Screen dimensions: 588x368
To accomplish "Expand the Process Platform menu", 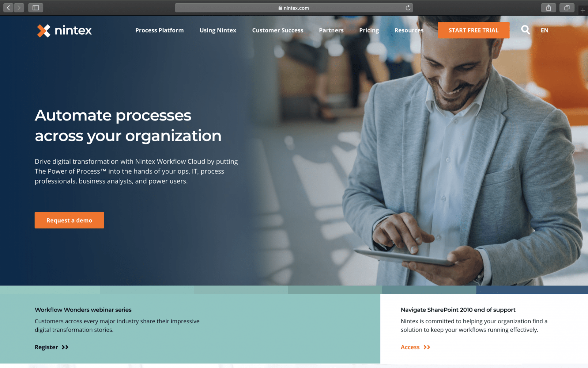I will click(159, 30).
